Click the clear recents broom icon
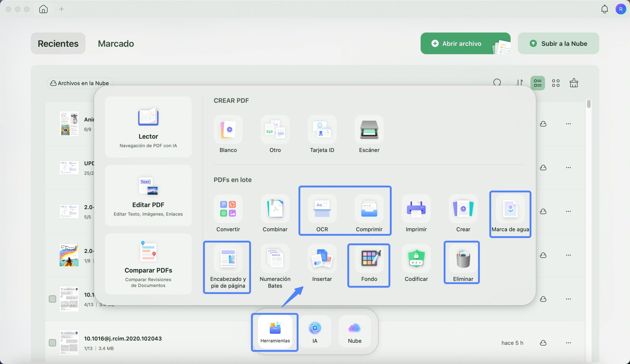The height and width of the screenshot is (364, 630). 574,83
